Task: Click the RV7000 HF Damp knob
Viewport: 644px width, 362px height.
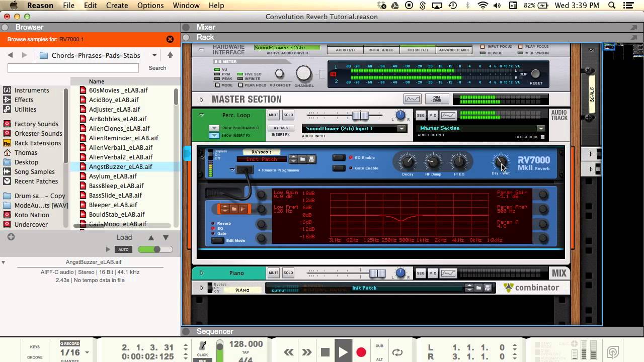Action: tap(433, 162)
